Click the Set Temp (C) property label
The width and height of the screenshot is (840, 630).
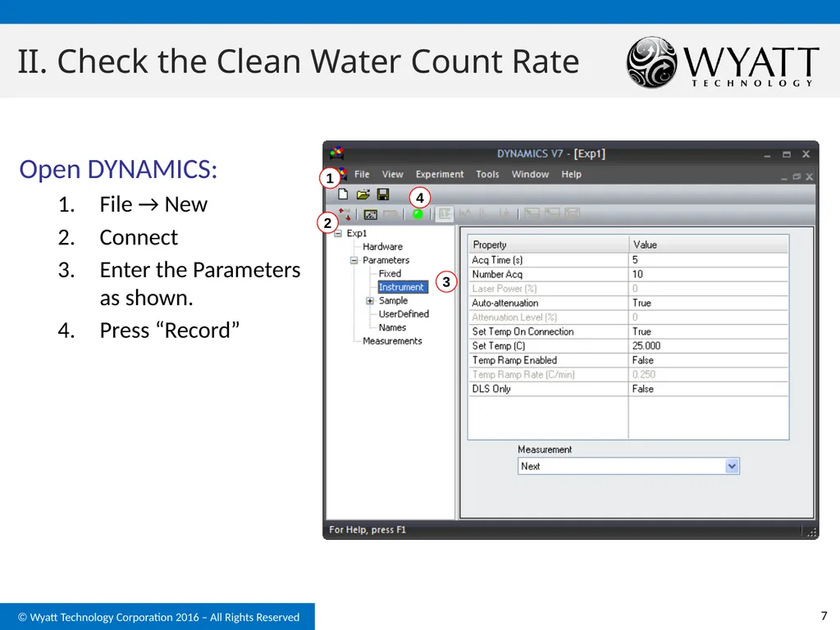[x=498, y=346]
